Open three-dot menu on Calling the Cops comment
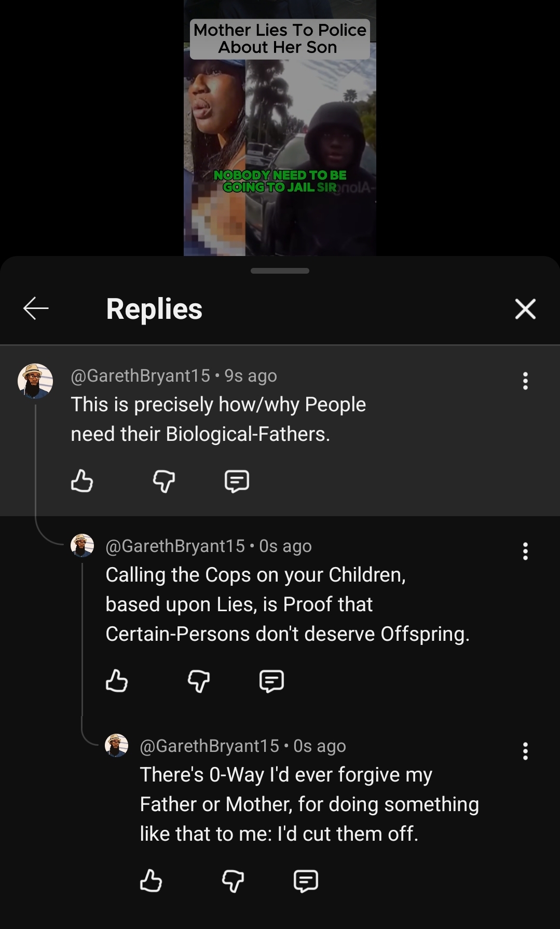The height and width of the screenshot is (929, 560). (x=525, y=551)
